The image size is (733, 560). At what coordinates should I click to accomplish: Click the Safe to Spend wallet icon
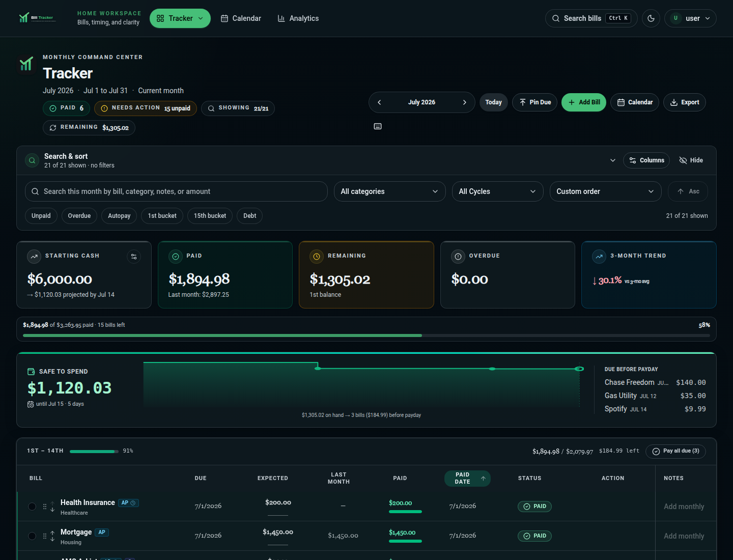[x=31, y=372]
